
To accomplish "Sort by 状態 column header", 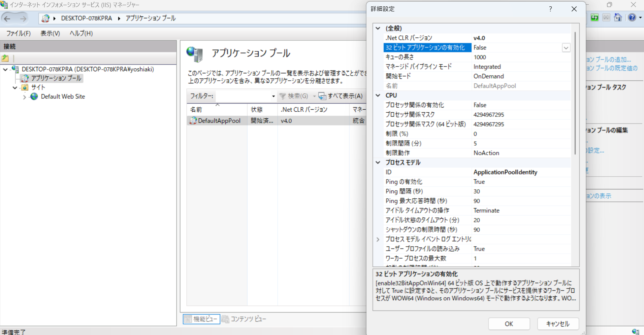I will [262, 110].
